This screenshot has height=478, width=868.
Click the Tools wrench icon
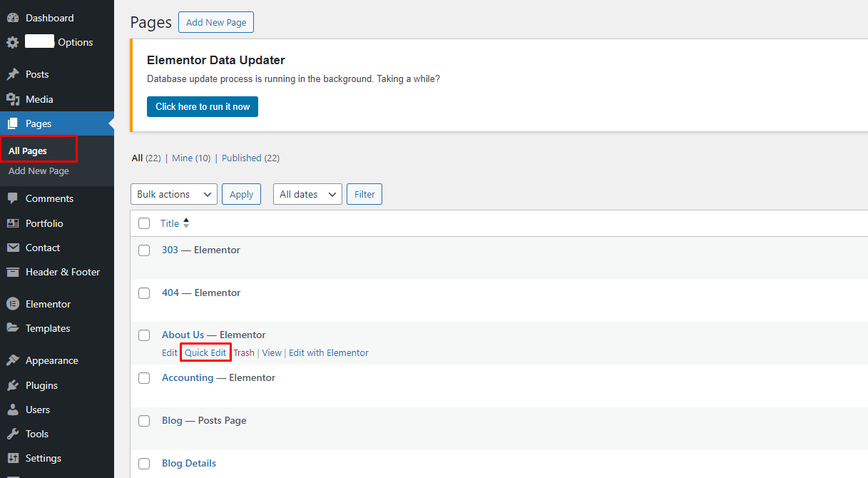(13, 434)
